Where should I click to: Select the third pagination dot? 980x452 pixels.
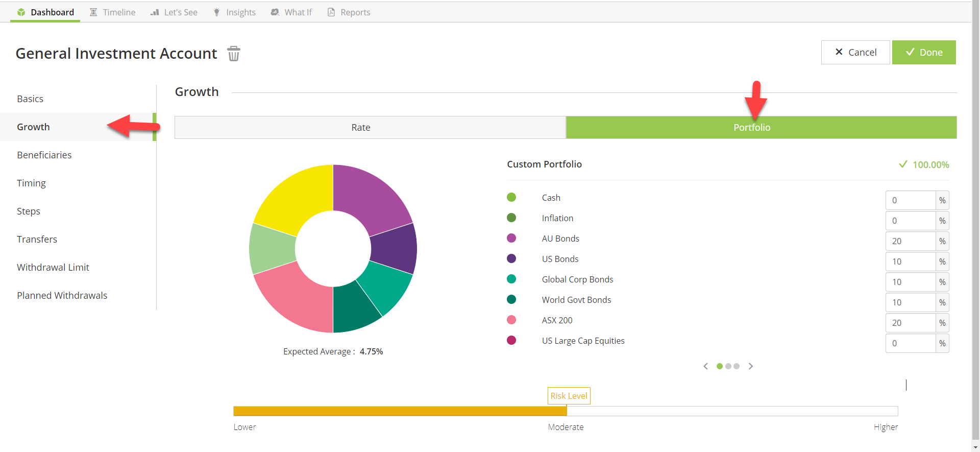click(x=737, y=366)
